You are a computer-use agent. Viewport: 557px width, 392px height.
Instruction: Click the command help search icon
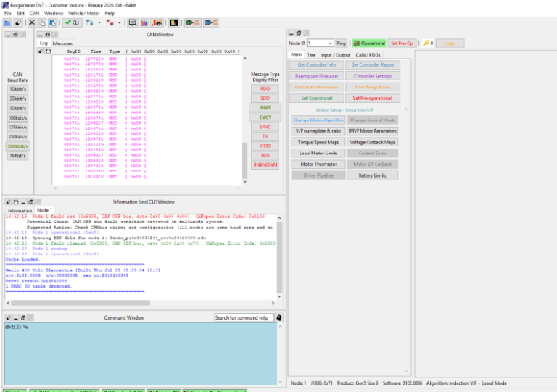[279, 318]
